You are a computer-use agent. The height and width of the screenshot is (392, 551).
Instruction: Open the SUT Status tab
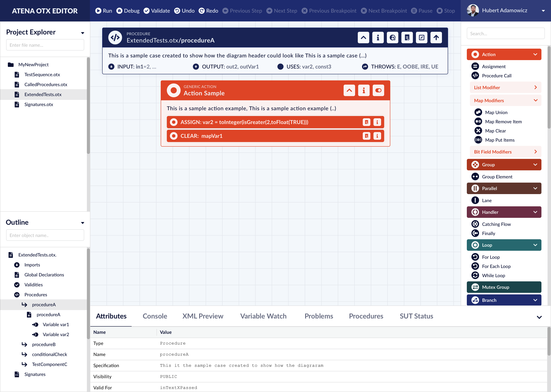[x=416, y=316]
